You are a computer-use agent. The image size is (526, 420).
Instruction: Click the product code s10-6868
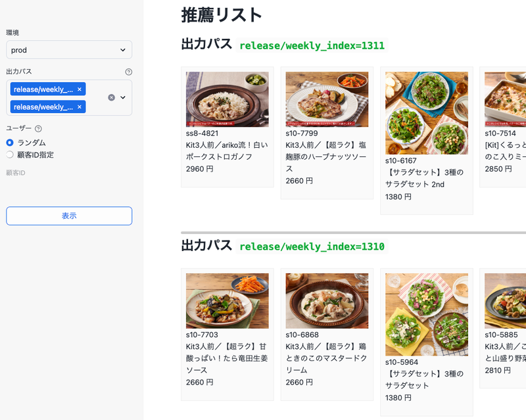(302, 335)
